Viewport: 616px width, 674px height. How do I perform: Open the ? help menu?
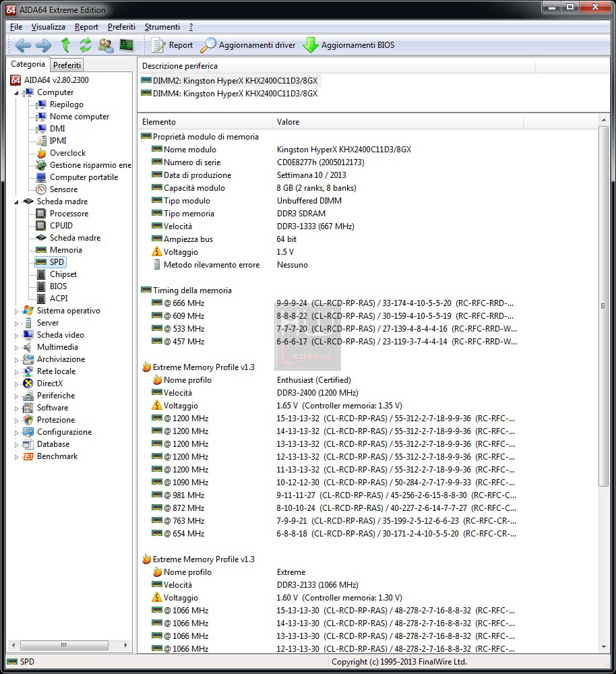click(191, 27)
